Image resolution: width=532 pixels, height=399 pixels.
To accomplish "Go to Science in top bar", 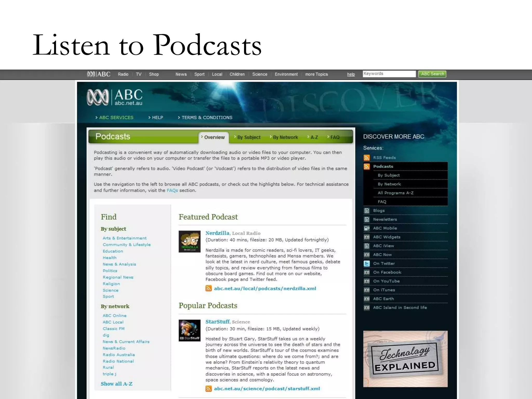I will point(260,74).
